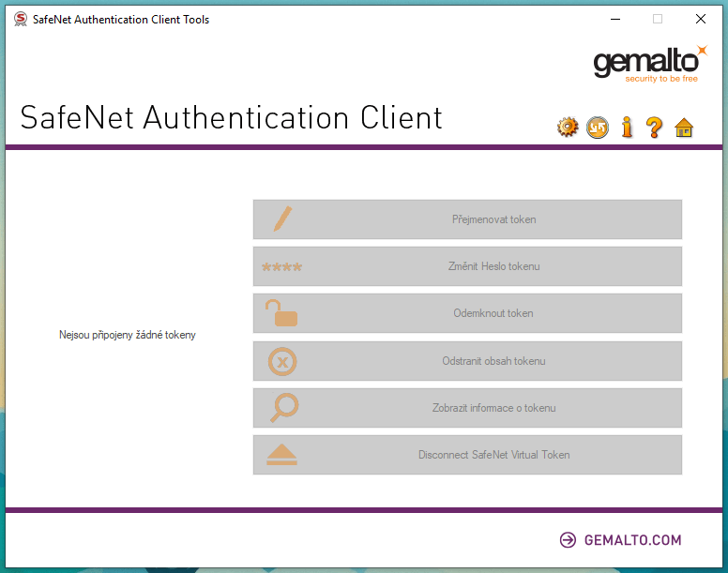The height and width of the screenshot is (573, 728).
Task: Click the open padlock unlock icon
Action: (x=281, y=312)
